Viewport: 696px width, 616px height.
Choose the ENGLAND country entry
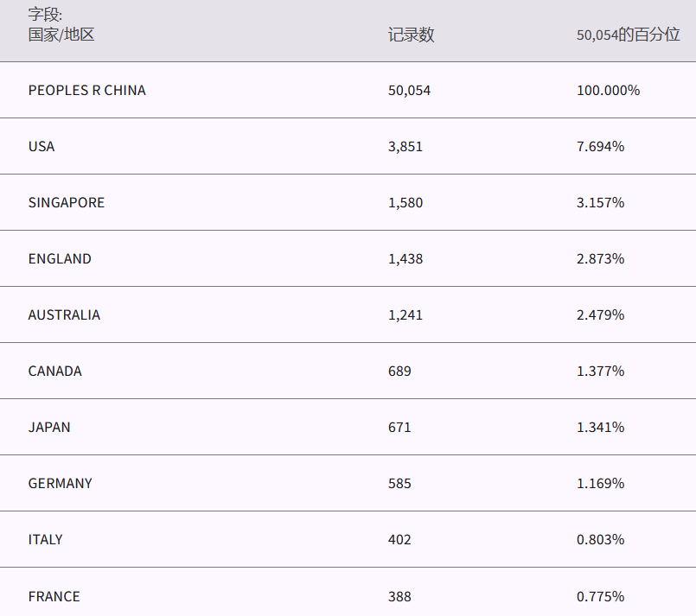pos(60,258)
